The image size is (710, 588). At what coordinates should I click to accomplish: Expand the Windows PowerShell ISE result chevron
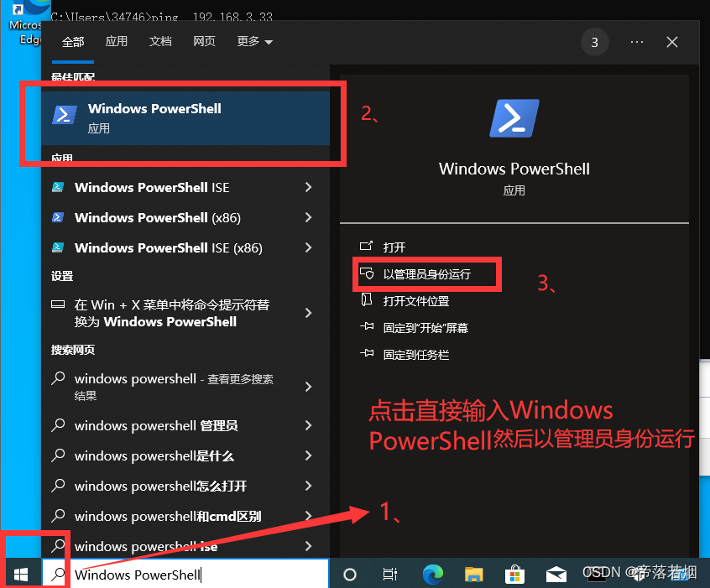pyautogui.click(x=308, y=187)
